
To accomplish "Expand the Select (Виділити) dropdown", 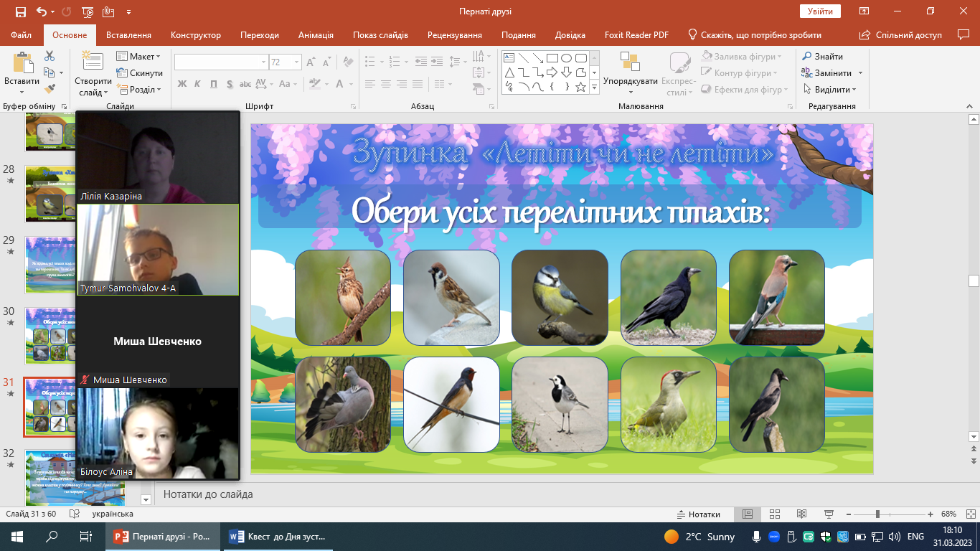I will point(831,90).
